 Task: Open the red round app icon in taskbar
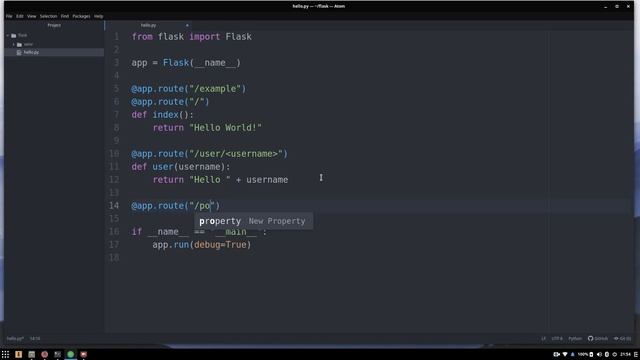pos(44,354)
